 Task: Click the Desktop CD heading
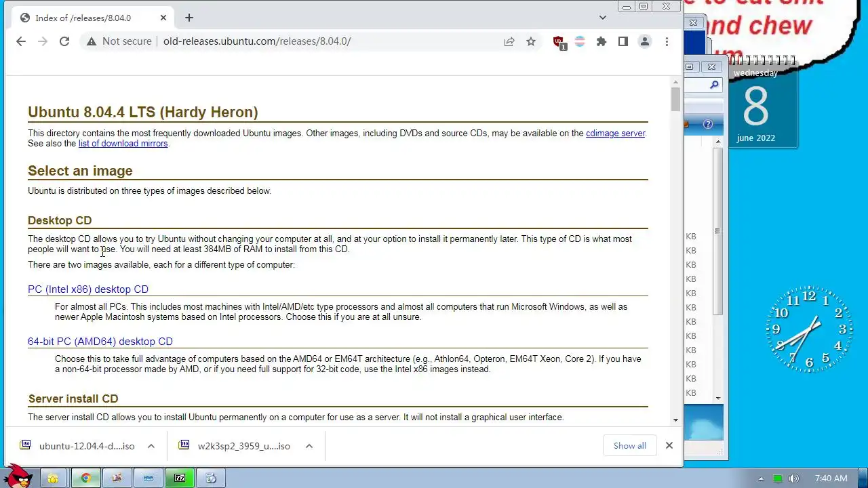pos(60,220)
